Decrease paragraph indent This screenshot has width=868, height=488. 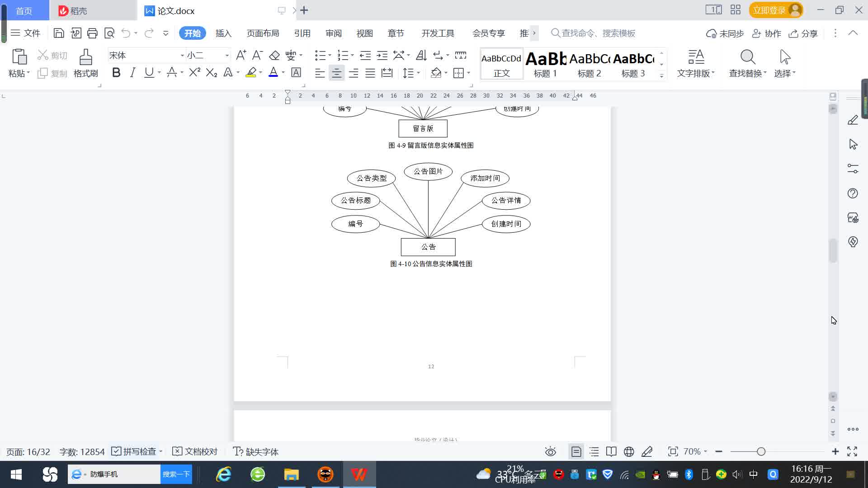pyautogui.click(x=365, y=55)
